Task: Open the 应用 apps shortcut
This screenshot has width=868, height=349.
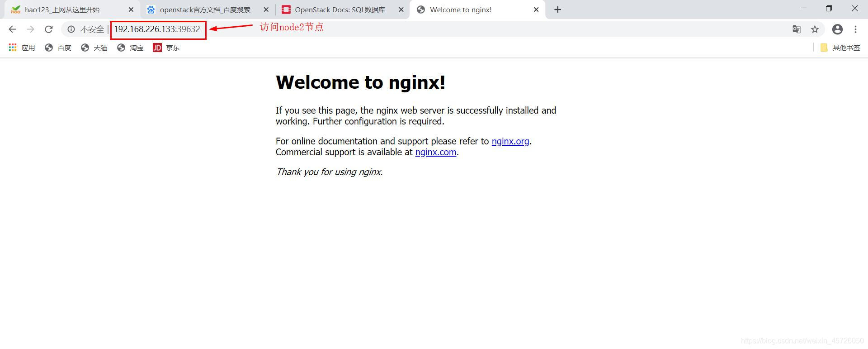Action: (22, 48)
